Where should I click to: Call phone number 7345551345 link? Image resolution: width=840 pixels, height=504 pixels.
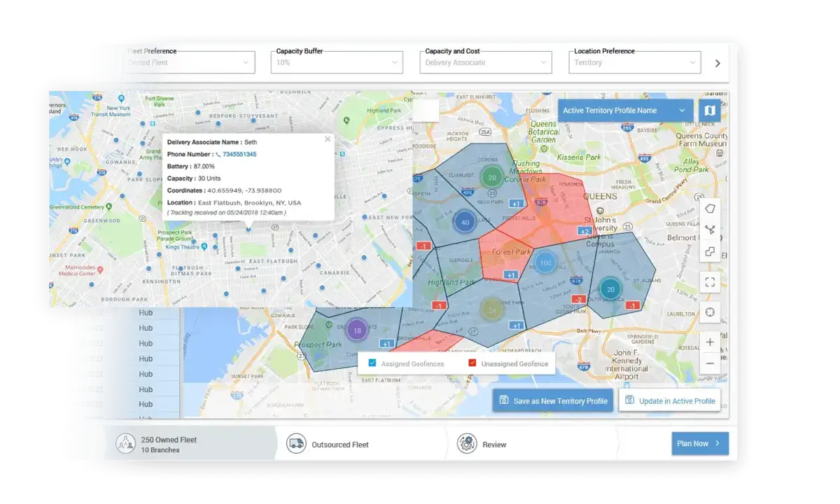[x=239, y=155]
